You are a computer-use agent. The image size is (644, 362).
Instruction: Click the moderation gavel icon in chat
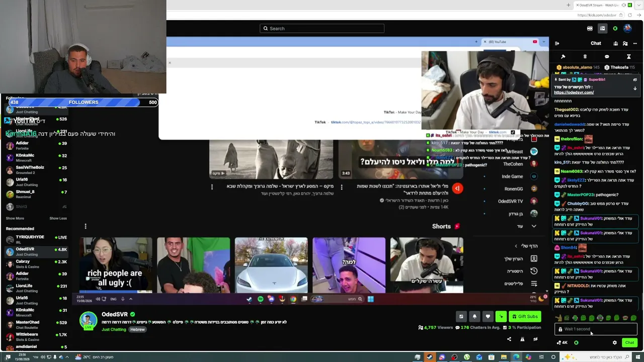tap(563, 57)
